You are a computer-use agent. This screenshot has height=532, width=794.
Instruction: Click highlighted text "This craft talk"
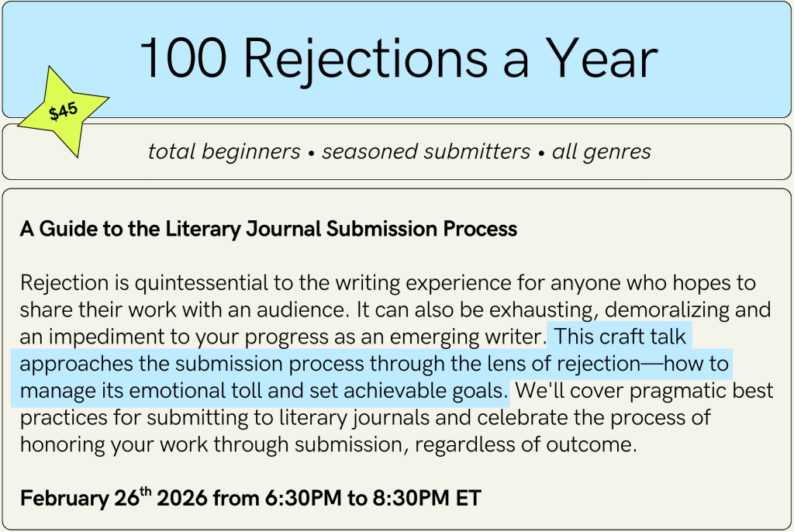pyautogui.click(x=621, y=337)
